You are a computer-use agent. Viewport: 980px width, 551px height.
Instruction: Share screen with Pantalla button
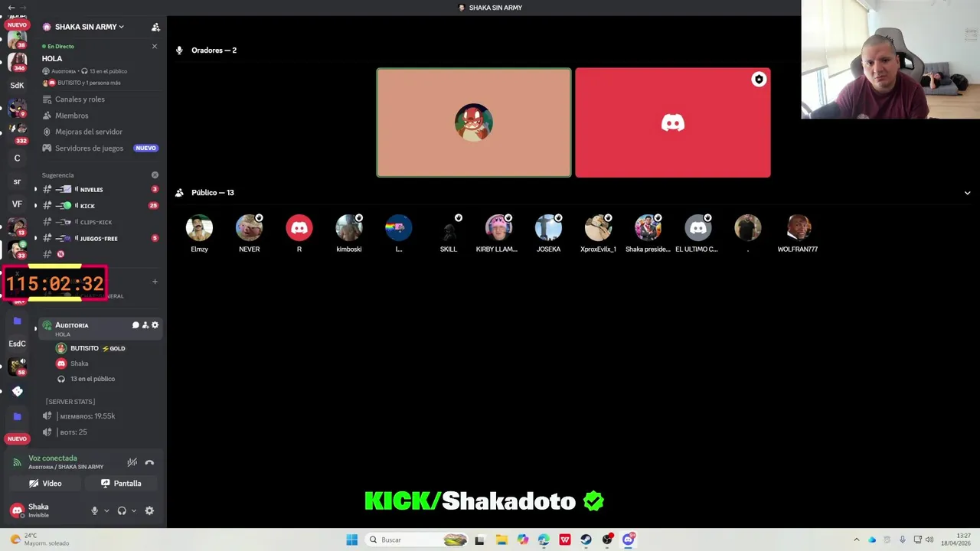pos(122,484)
